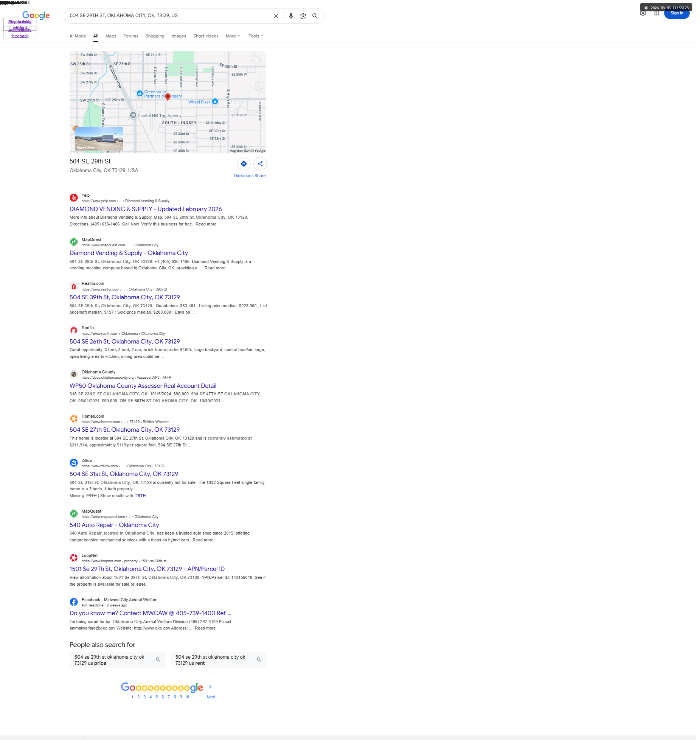The height and width of the screenshot is (740, 700).
Task: Click the next page chevron arrow
Action: pos(210,687)
